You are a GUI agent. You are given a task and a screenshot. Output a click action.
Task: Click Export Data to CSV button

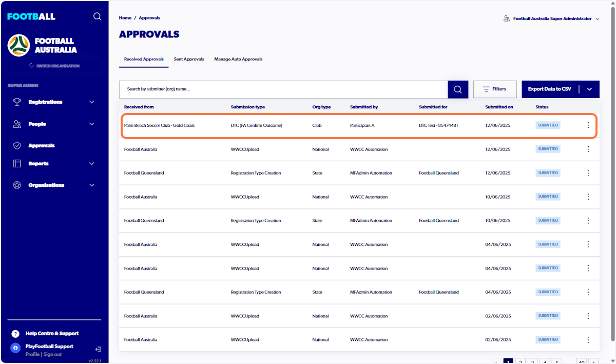click(x=550, y=89)
